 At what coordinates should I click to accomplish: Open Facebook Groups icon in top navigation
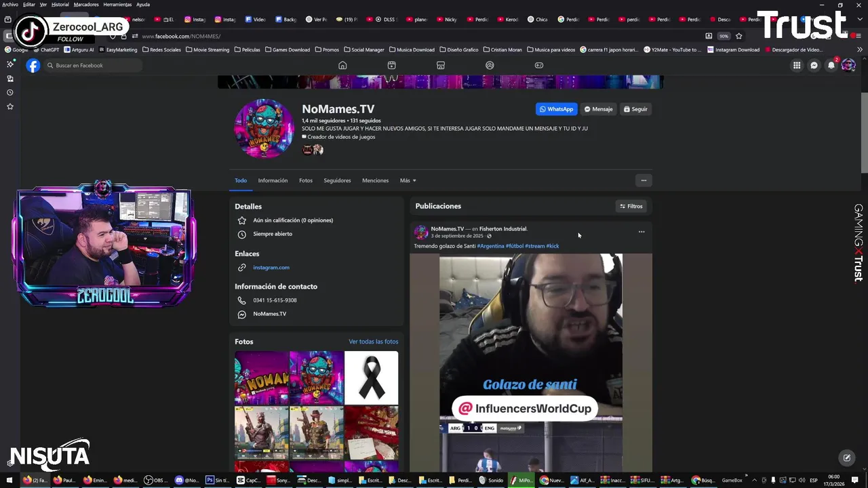tap(490, 65)
